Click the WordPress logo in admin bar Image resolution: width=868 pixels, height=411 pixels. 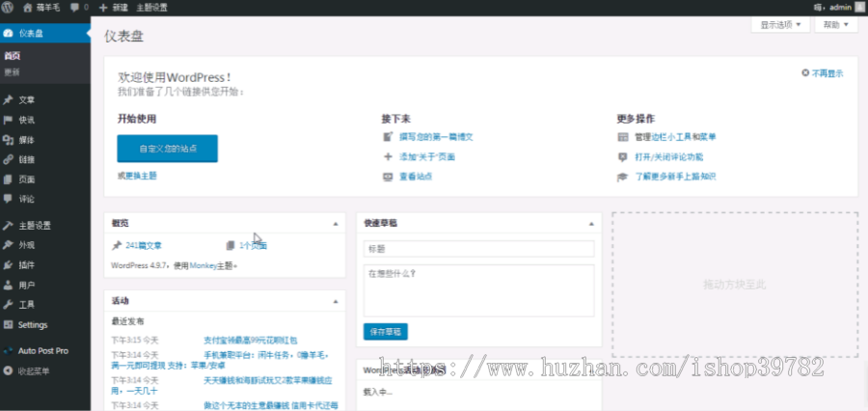pyautogui.click(x=8, y=7)
